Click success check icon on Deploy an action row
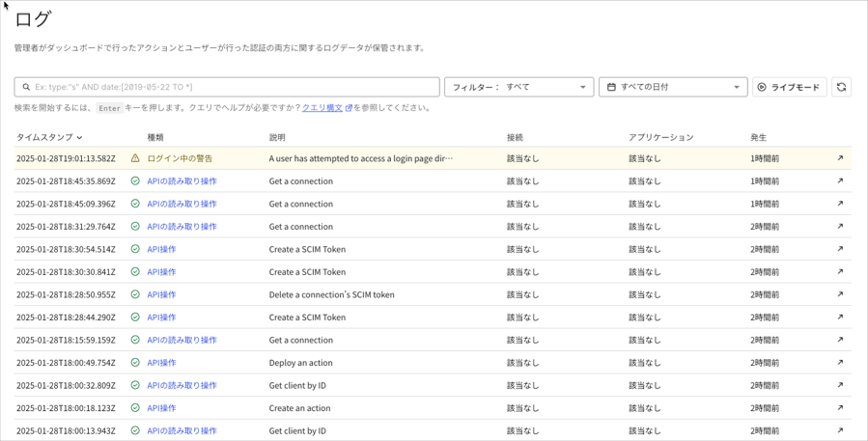The width and height of the screenshot is (868, 441). tap(135, 363)
